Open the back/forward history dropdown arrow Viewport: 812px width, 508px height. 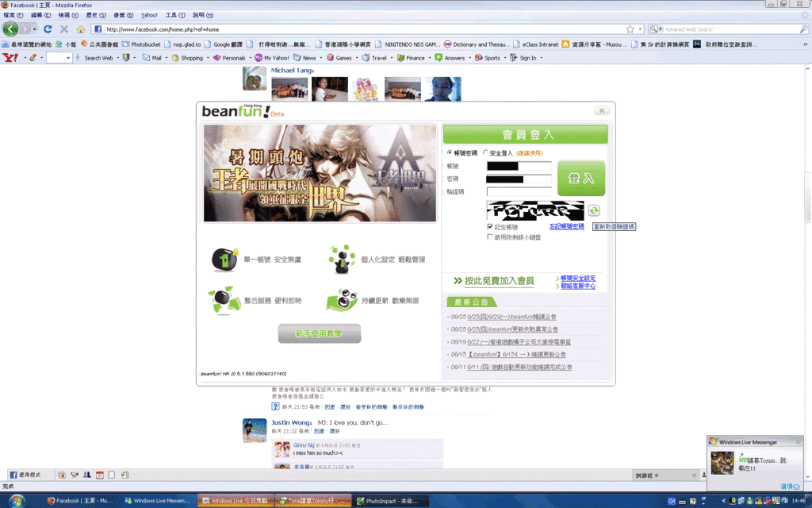(35, 29)
